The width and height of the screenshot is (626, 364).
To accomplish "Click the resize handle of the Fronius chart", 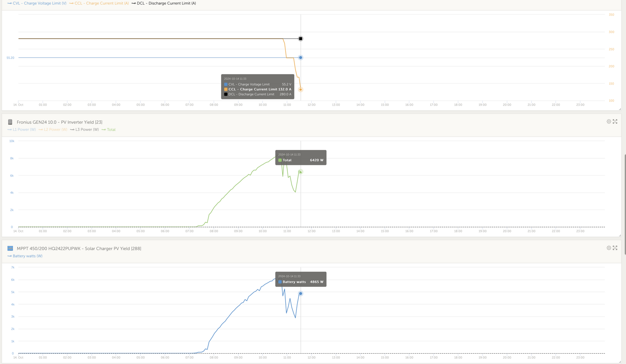I will (620, 235).
